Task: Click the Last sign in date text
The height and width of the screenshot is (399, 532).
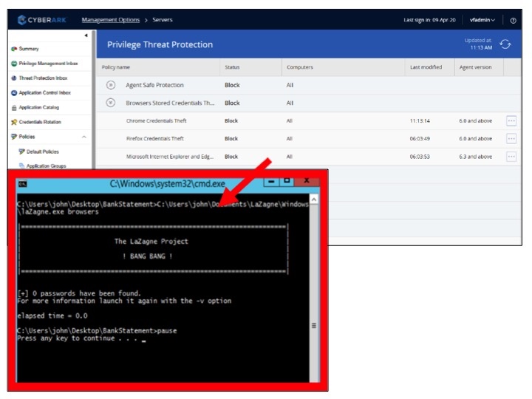Action: (x=429, y=20)
